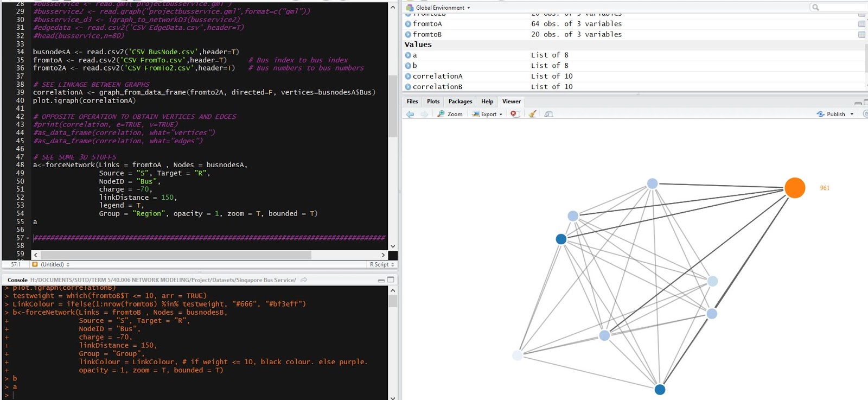Go forward in the Viewer pane
This screenshot has width=868, height=400.
coord(424,114)
